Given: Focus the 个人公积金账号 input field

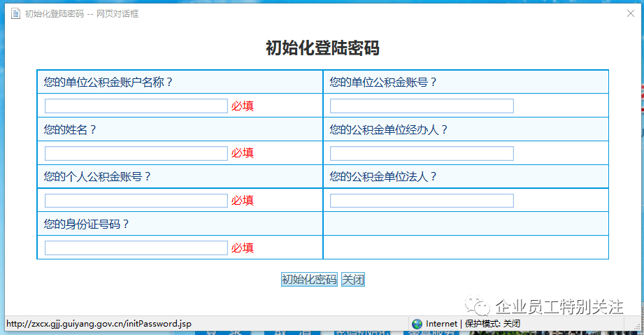Looking at the screenshot, I should coord(136,201).
